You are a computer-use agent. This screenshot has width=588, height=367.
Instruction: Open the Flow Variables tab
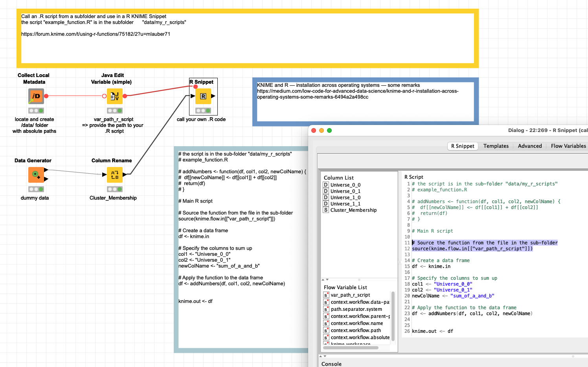568,146
